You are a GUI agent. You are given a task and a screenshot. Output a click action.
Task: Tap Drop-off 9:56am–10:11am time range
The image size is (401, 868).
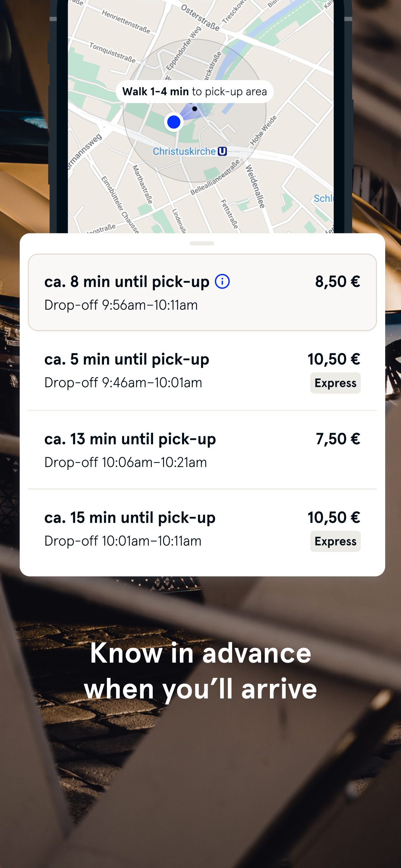tap(121, 305)
